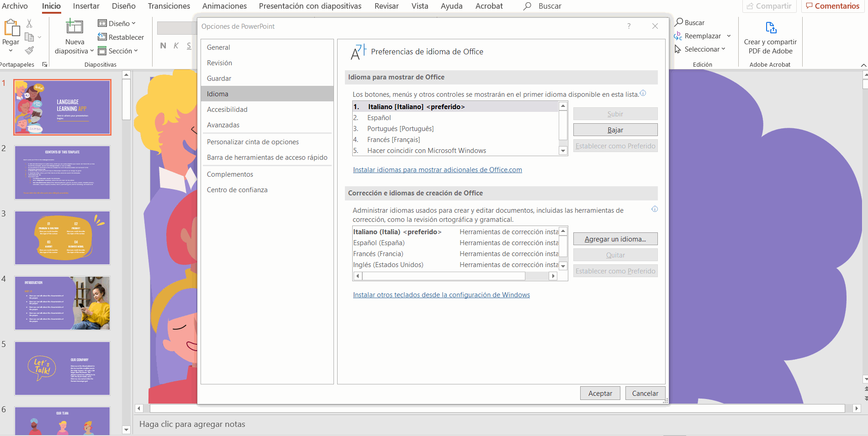This screenshot has width=868, height=436.
Task: Click the Buscar search box in title bar
Action: click(542, 6)
